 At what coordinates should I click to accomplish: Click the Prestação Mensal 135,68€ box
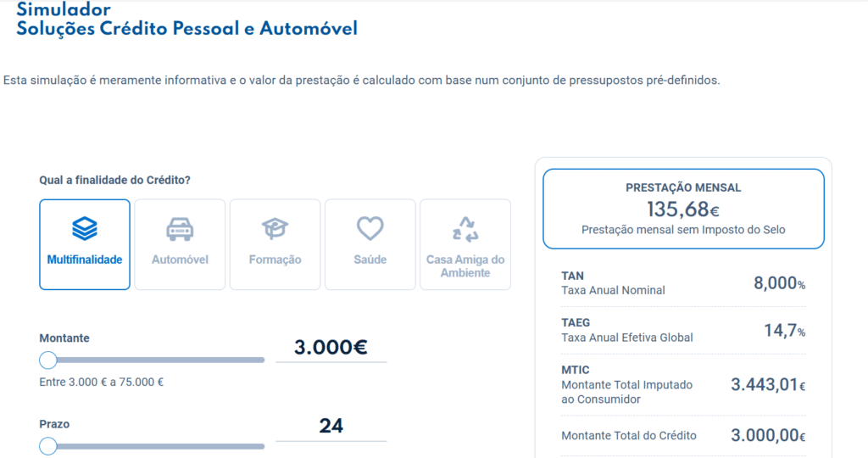point(683,209)
